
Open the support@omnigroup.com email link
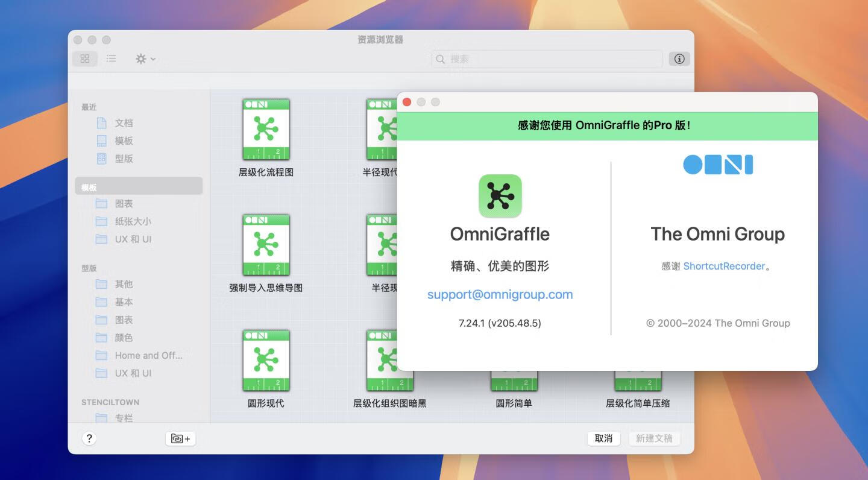coord(500,294)
